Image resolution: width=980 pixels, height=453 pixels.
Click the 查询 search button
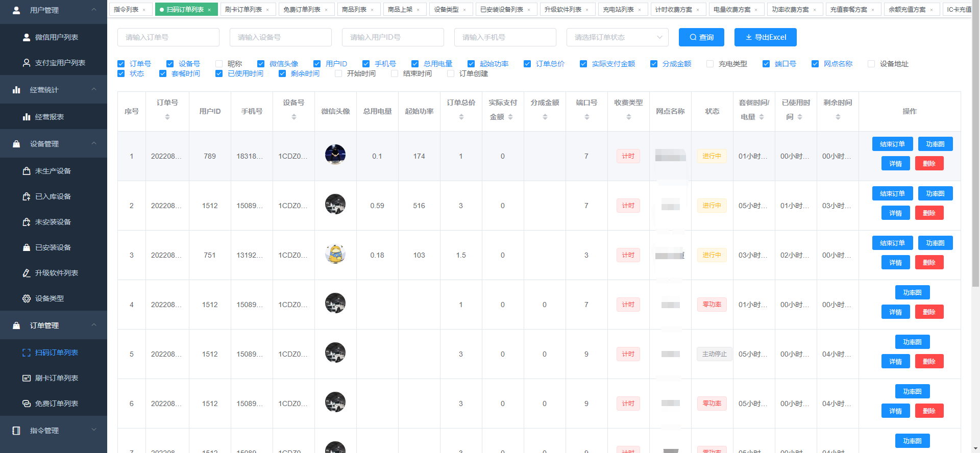(701, 37)
